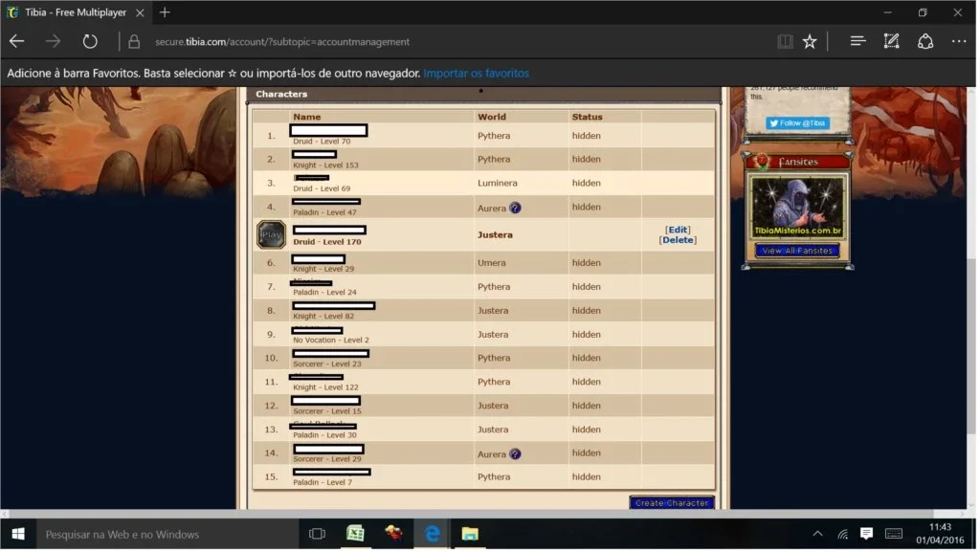The image size is (980, 552).
Task: Click the World column header
Action: point(493,117)
